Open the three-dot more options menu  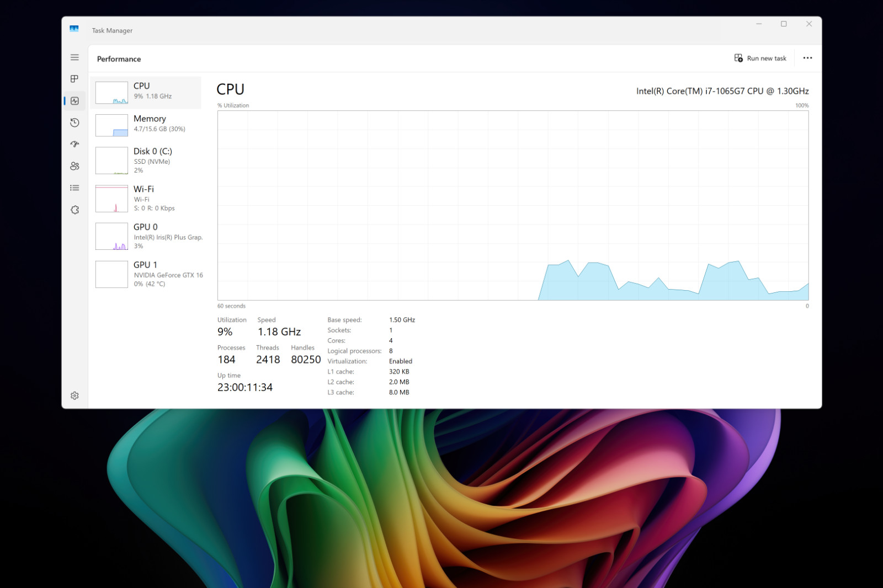807,58
